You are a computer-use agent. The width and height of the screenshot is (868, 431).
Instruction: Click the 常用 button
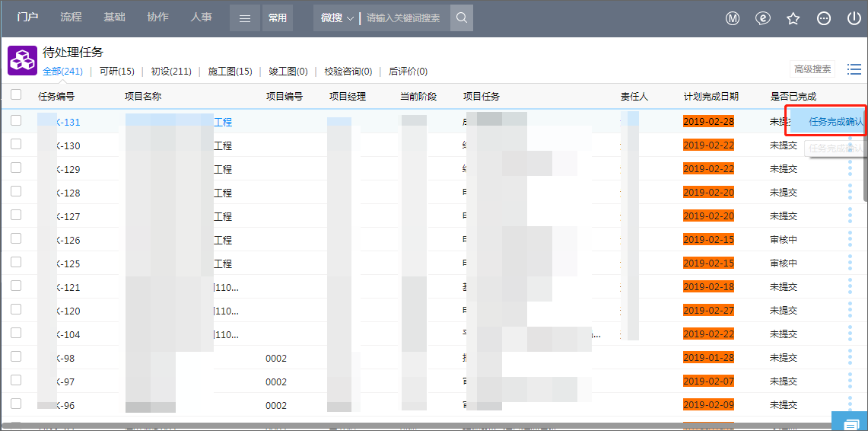pyautogui.click(x=278, y=18)
